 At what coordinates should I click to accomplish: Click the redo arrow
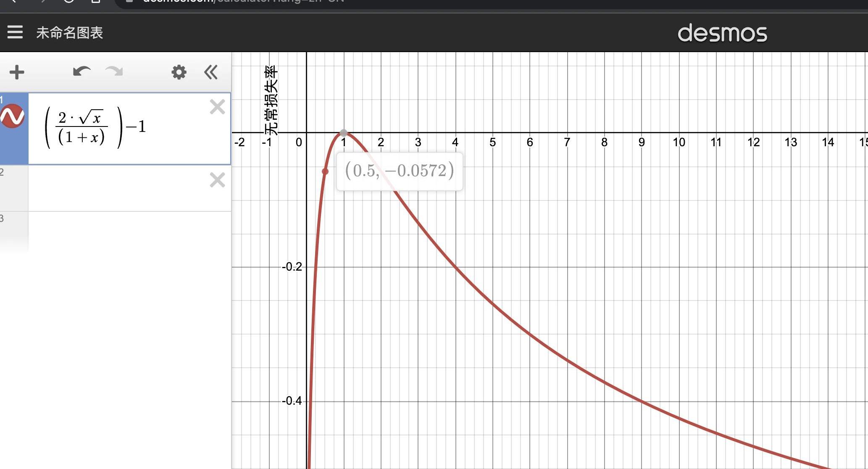[x=114, y=71]
